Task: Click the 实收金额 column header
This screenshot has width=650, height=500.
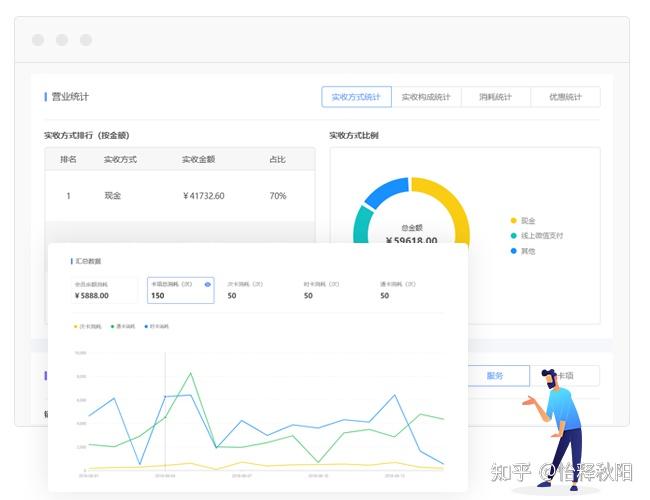Action: coord(199,159)
